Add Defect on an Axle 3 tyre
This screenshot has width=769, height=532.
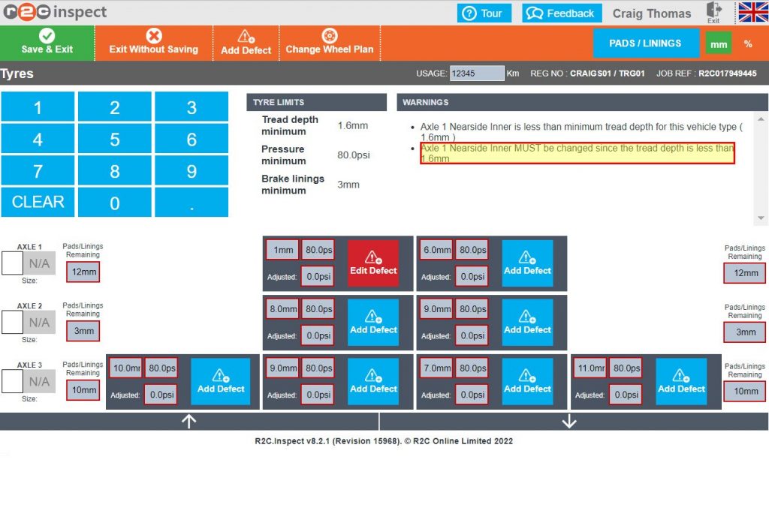point(220,381)
